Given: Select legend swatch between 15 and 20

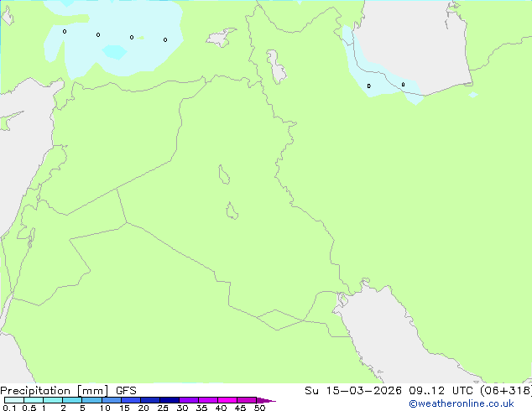Looking at the screenshot, I should point(131,400).
